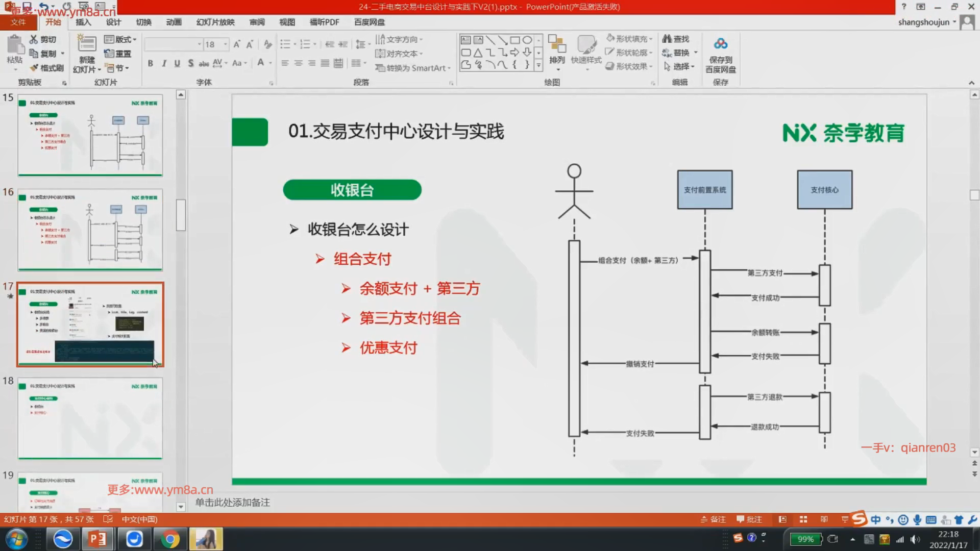Click the Cut (剪切) icon
The height and width of the screenshot is (551, 980).
pyautogui.click(x=34, y=39)
